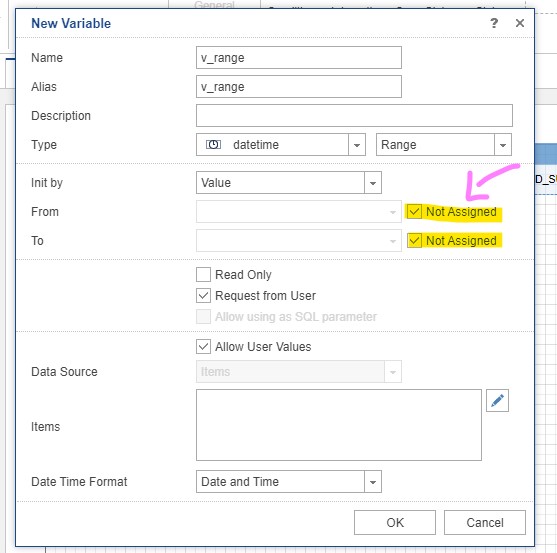Click the Cancel button

click(485, 522)
